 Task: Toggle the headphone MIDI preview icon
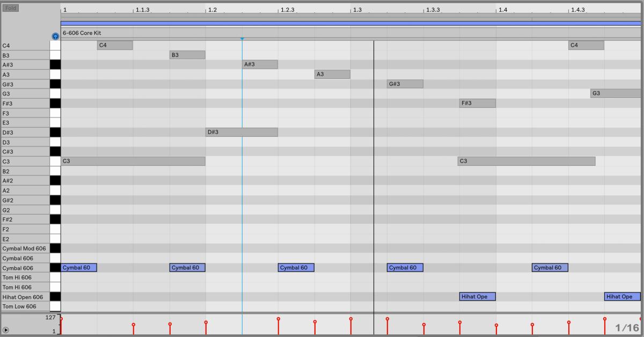[x=55, y=36]
